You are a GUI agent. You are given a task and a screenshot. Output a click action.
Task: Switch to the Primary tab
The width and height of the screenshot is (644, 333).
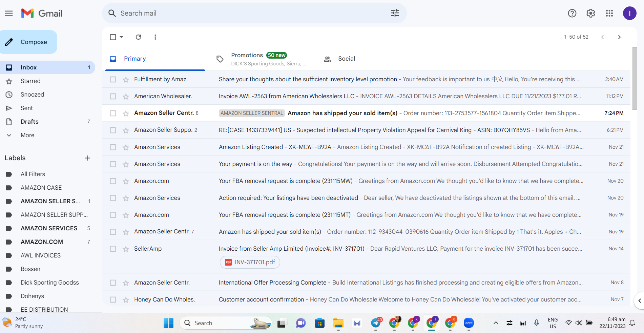coord(155,59)
